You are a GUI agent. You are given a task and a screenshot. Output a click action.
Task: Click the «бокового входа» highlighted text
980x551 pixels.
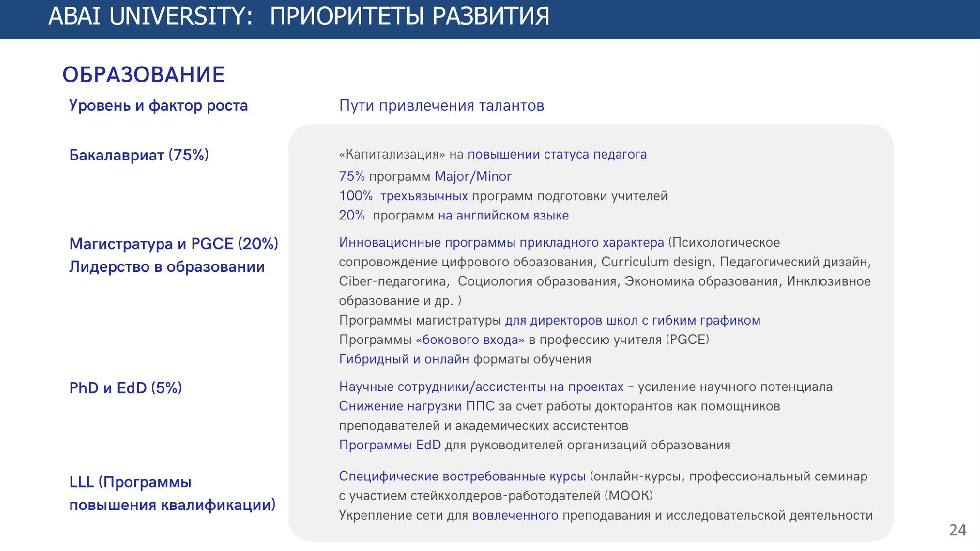click(x=470, y=340)
